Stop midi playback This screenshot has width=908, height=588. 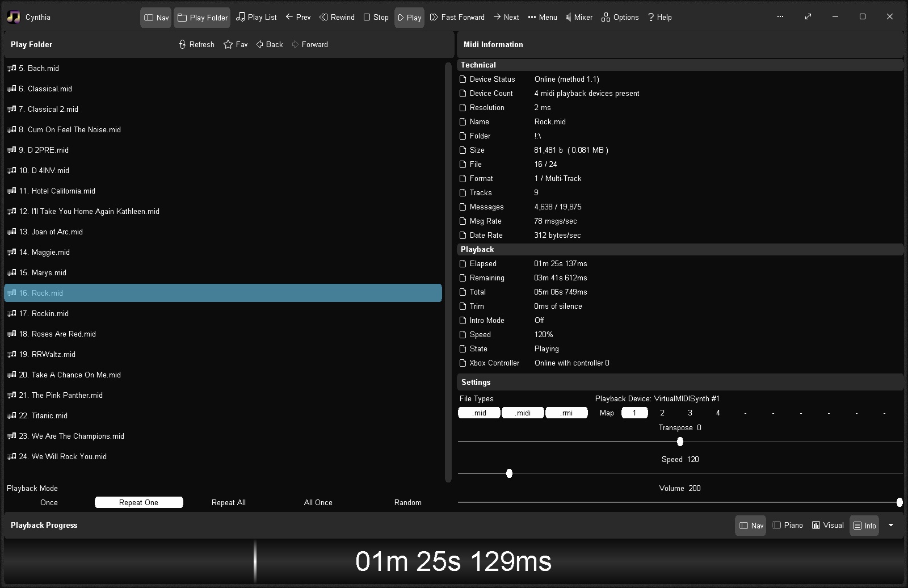point(376,18)
